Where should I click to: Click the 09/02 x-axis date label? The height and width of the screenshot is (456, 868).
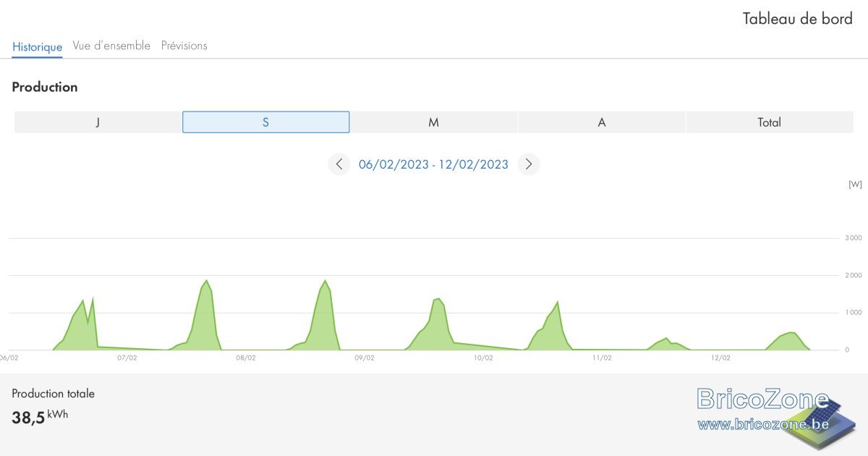coord(365,358)
